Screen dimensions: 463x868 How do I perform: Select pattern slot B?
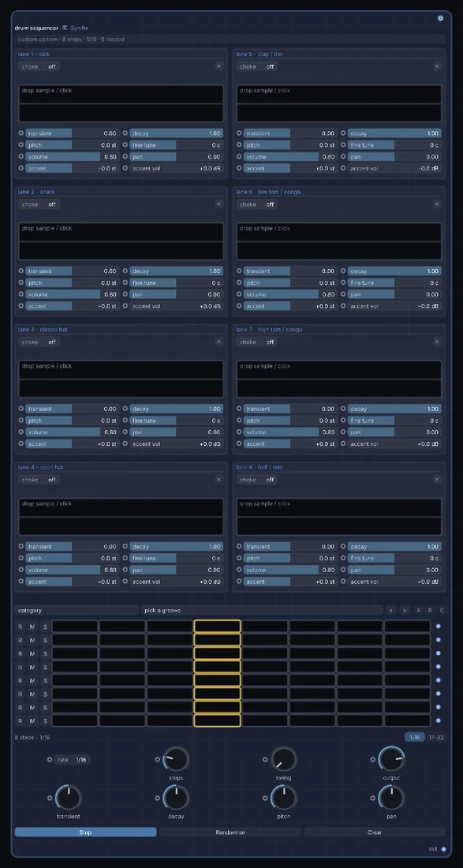pyautogui.click(x=430, y=611)
